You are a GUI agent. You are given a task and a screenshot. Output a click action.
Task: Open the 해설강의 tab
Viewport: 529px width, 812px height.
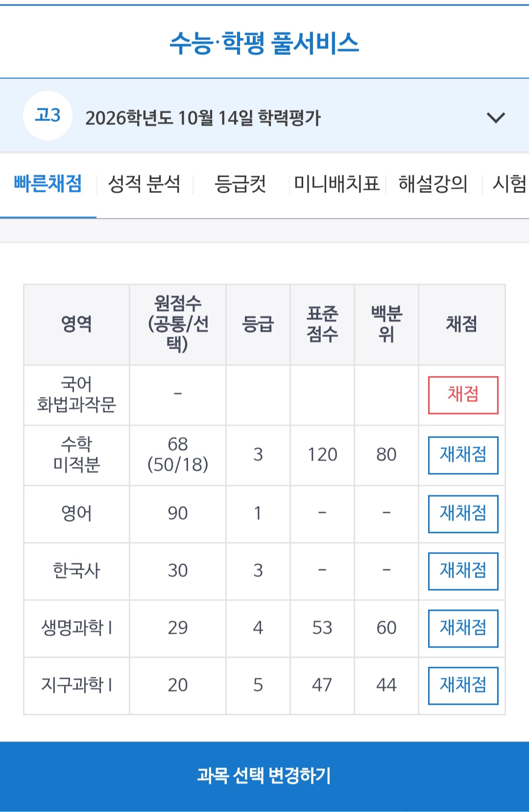[433, 185]
